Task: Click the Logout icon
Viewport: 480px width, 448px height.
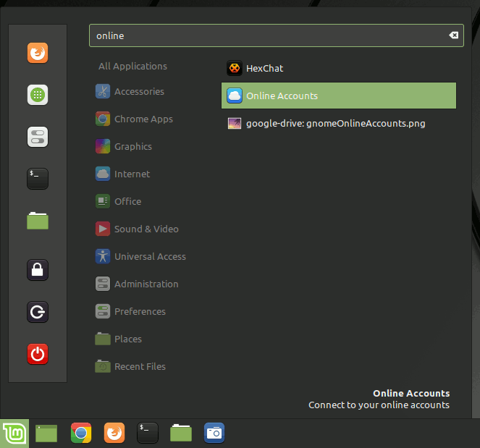Action: (38, 312)
